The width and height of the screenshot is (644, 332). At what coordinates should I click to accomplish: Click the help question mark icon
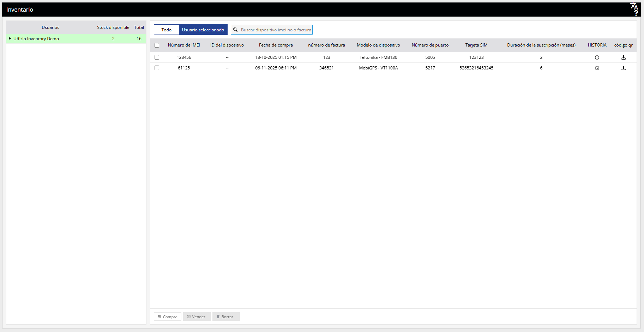point(636,13)
